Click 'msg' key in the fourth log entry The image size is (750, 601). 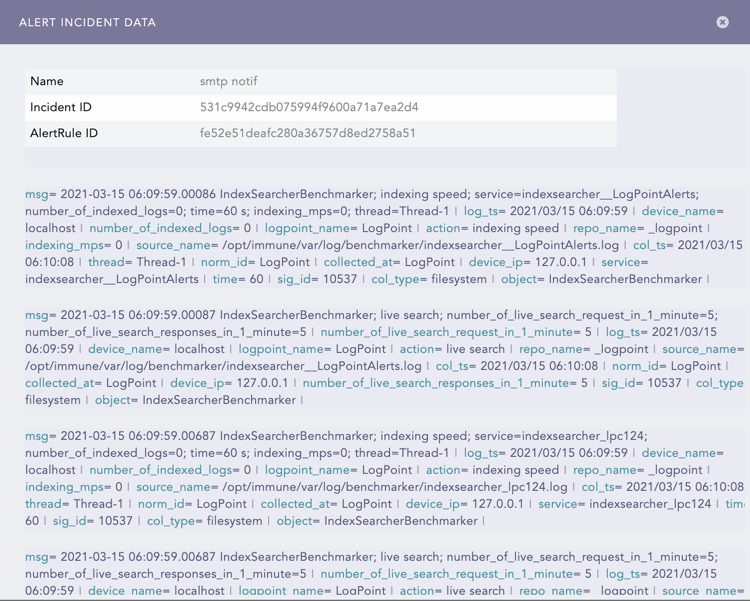tap(37, 557)
